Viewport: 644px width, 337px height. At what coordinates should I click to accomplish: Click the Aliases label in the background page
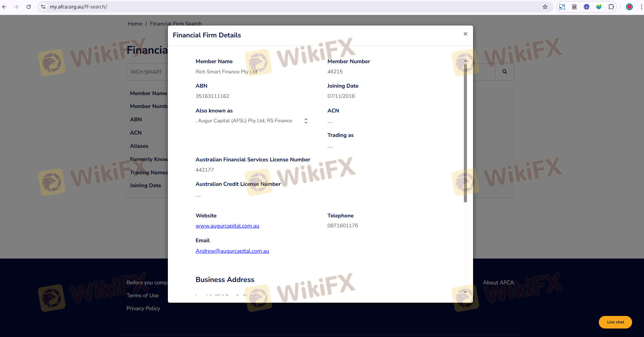[139, 146]
